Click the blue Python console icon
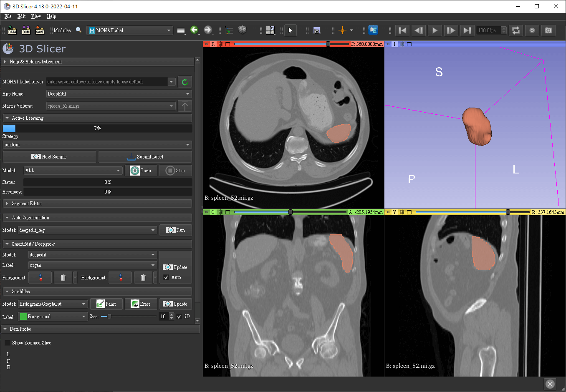 point(373,30)
